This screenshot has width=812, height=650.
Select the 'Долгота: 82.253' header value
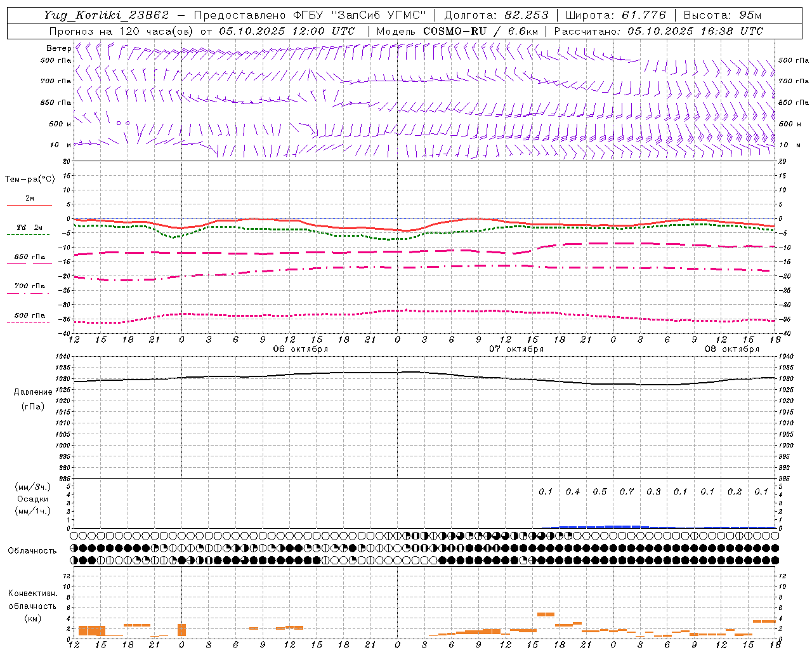tap(496, 15)
